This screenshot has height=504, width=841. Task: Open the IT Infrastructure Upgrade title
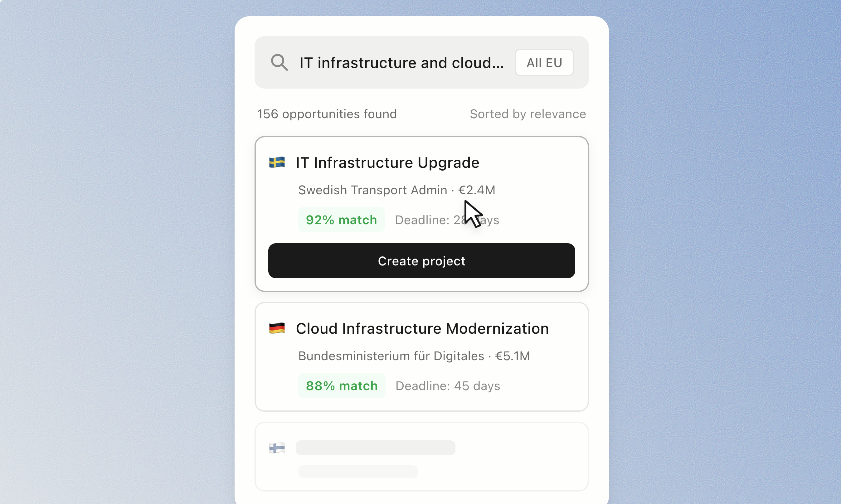pos(387,163)
